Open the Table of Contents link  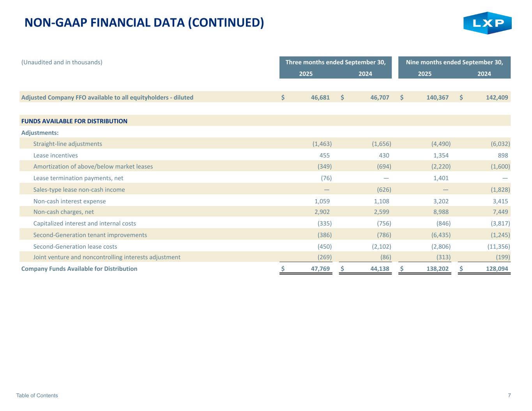pyautogui.click(x=37, y=395)
